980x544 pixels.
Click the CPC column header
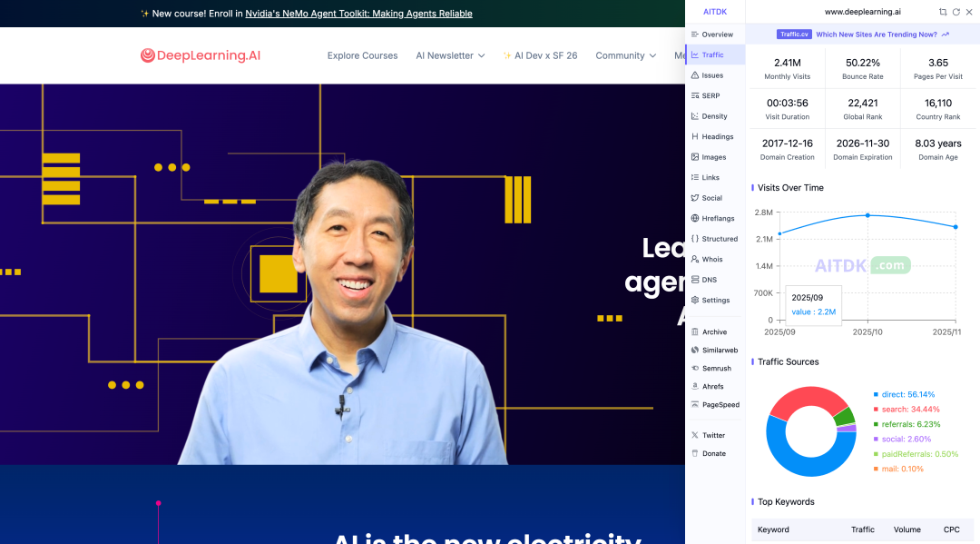tap(951, 529)
